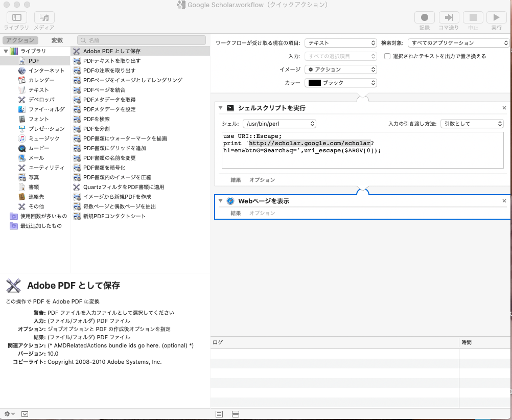The image size is (512, 420).
Task: Remove the Webページを表示 action
Action: coord(504,201)
